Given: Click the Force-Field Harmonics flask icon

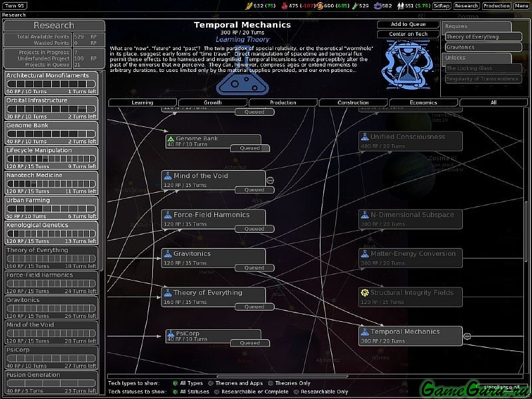Looking at the screenshot, I should (168, 215).
